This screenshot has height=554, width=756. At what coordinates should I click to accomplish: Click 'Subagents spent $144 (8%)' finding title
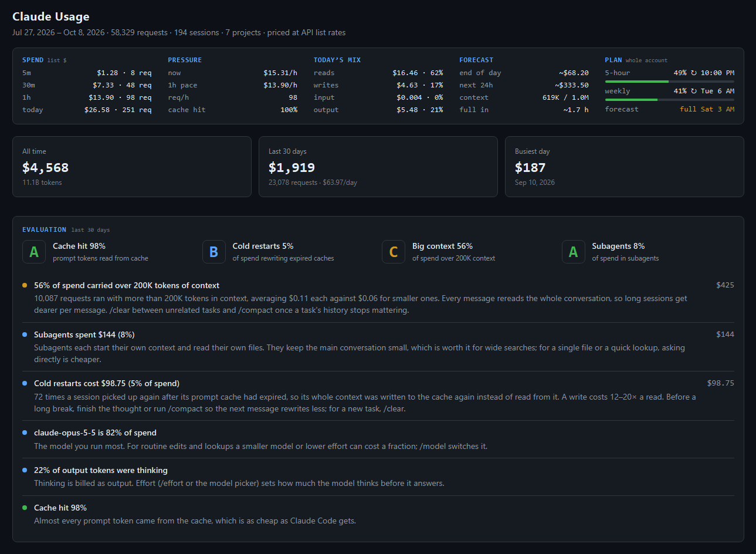[84, 335]
